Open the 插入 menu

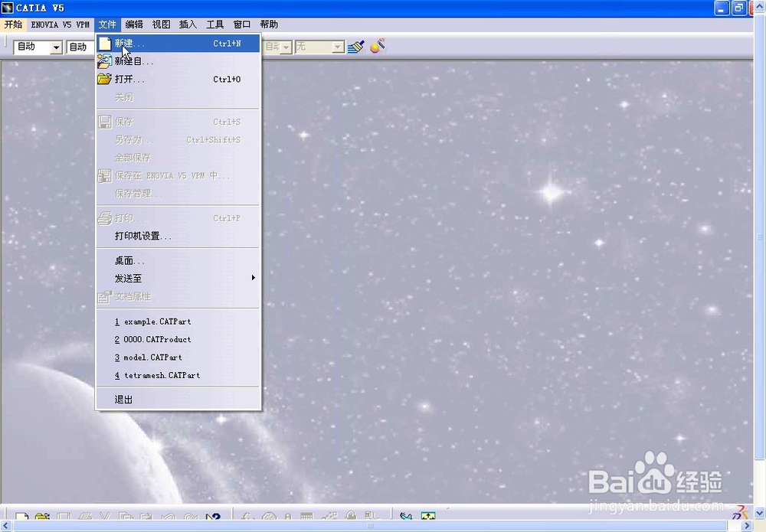point(188,24)
